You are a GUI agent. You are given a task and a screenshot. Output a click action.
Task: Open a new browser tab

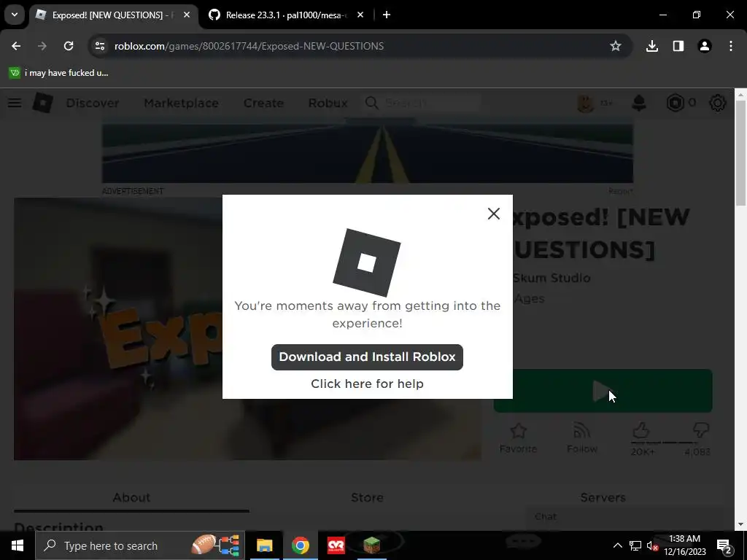coord(387,15)
